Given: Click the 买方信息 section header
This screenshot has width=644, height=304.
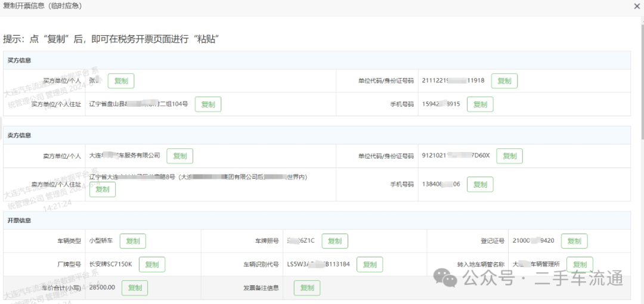Looking at the screenshot, I should click(19, 60).
